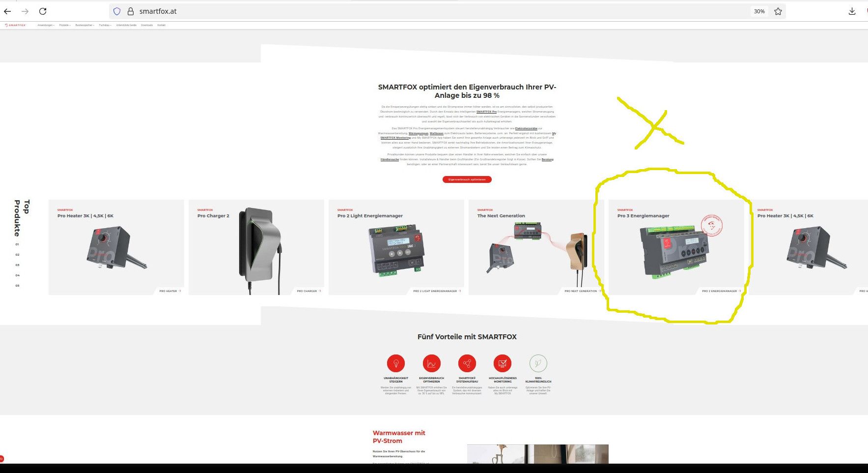Click the SMARTFOX logo in the header
The height and width of the screenshot is (473, 868).
point(15,25)
